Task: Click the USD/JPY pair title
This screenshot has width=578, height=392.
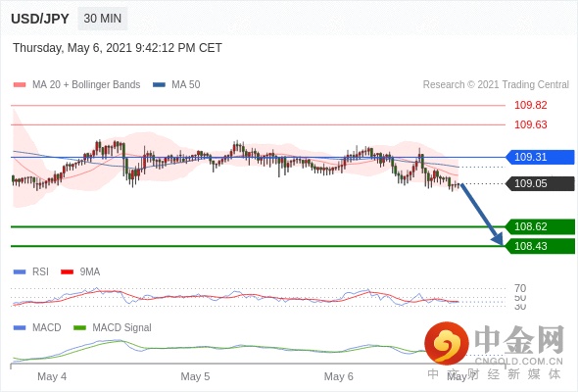Action: point(40,19)
